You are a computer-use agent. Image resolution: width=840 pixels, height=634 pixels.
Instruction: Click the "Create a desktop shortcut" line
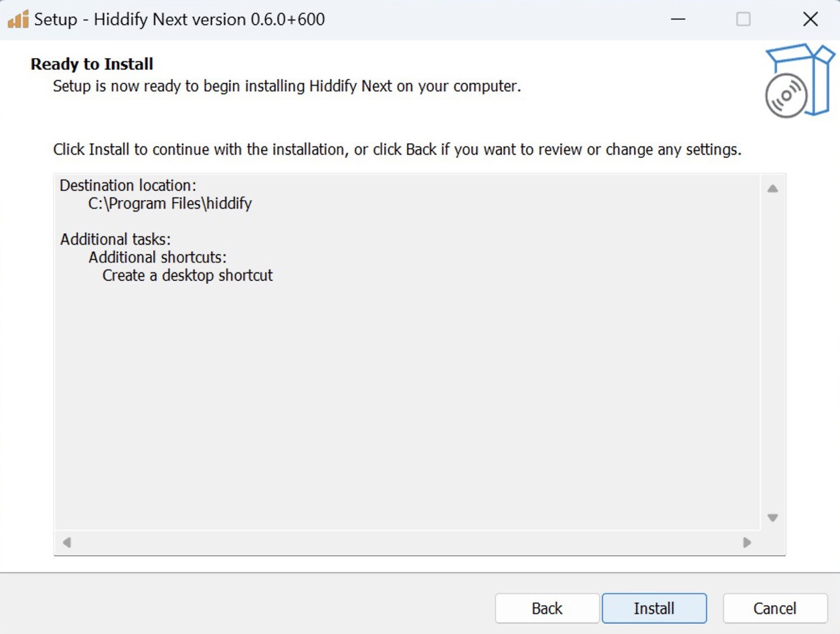coord(187,275)
